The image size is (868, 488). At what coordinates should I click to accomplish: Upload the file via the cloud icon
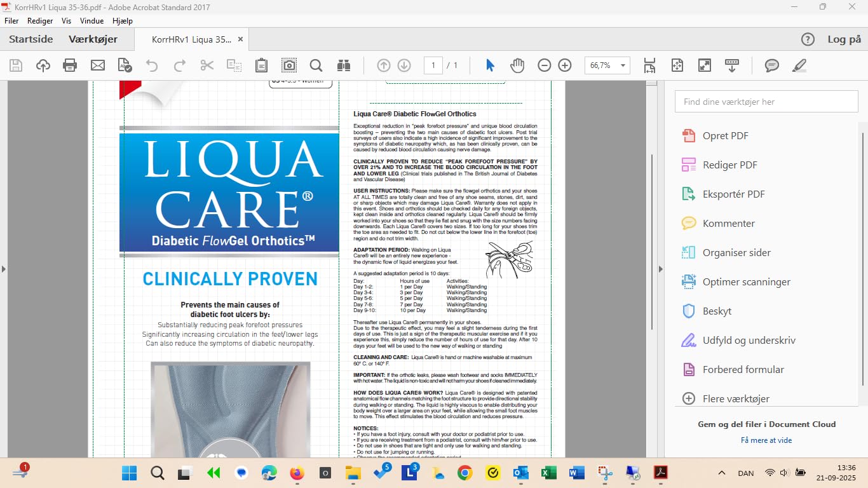coord(43,65)
